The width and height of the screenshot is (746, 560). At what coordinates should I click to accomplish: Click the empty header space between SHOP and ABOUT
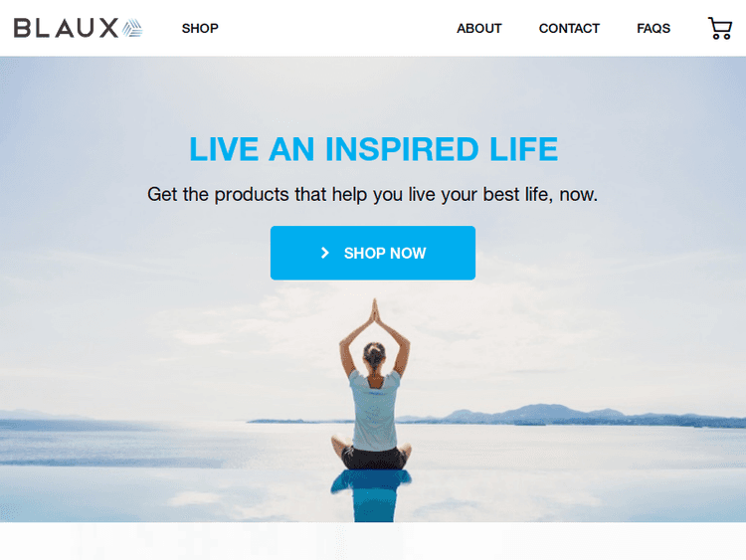pyautogui.click(x=337, y=29)
